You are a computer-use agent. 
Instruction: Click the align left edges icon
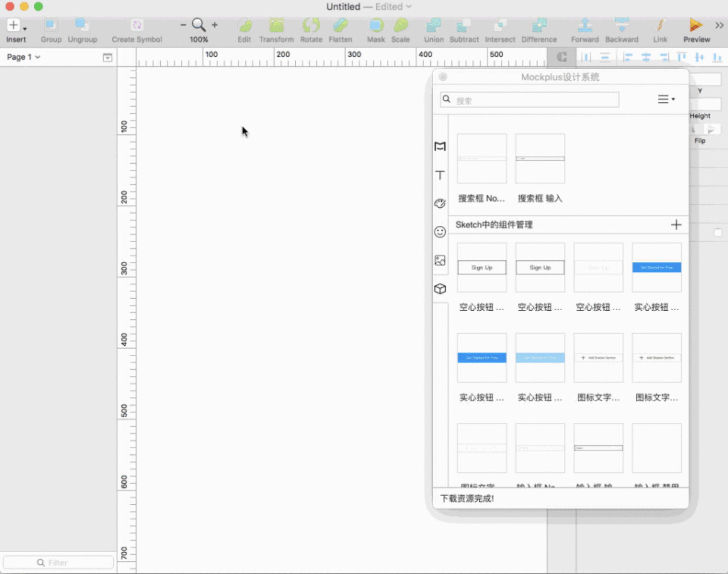pyautogui.click(x=627, y=57)
